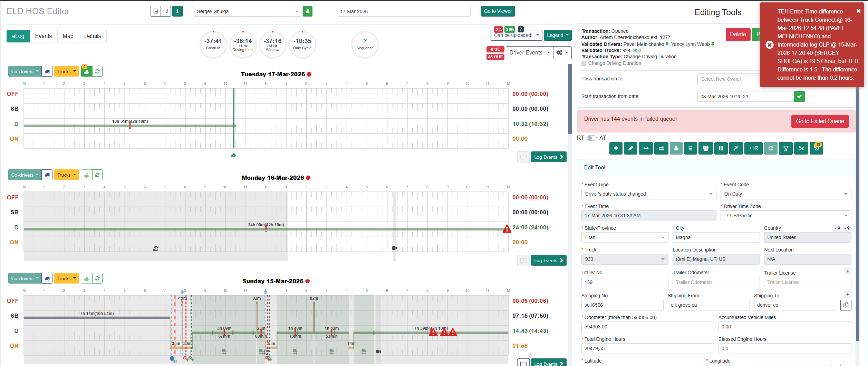Click the people group co-driver tool
Viewport: 868px width, 366px height.
coord(705,148)
